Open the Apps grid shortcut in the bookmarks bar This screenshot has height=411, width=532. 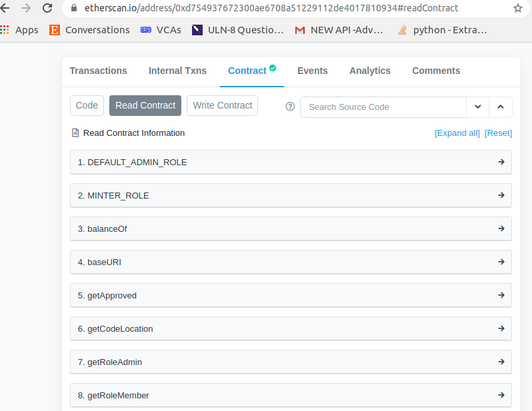[x=19, y=30]
